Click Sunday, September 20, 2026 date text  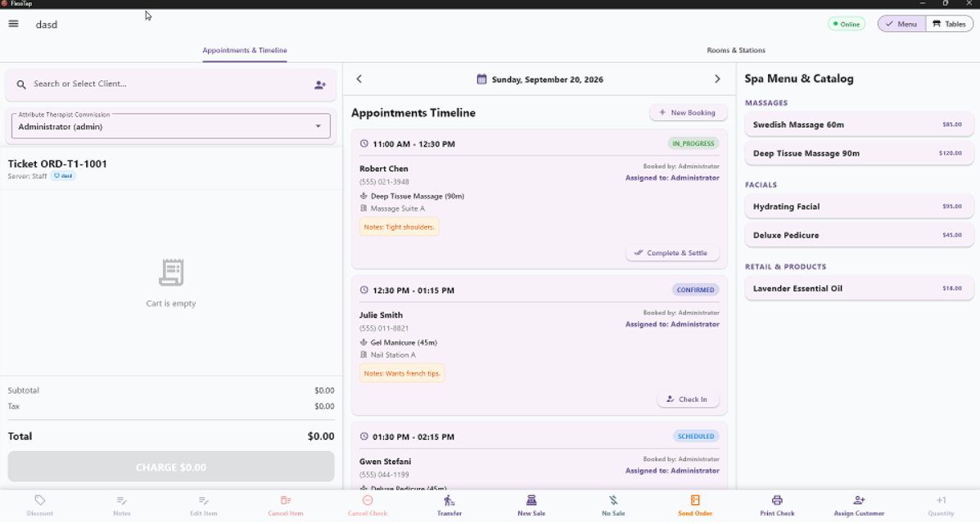coord(548,79)
